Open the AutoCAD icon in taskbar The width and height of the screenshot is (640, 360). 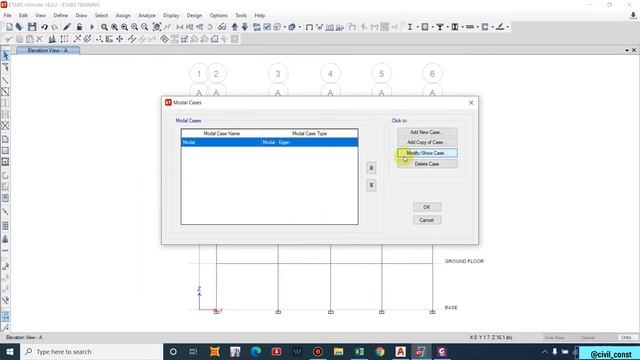tap(400, 351)
